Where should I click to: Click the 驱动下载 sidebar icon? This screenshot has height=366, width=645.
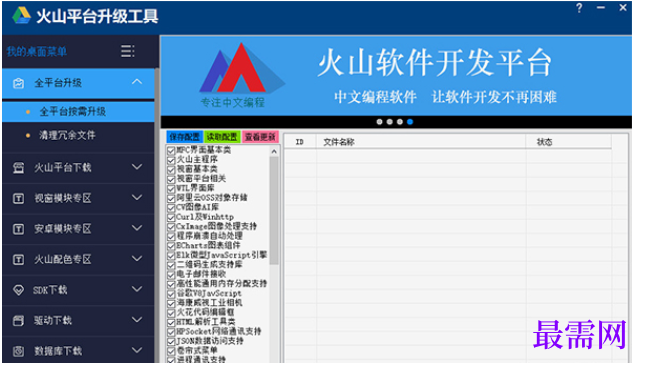coord(19,320)
